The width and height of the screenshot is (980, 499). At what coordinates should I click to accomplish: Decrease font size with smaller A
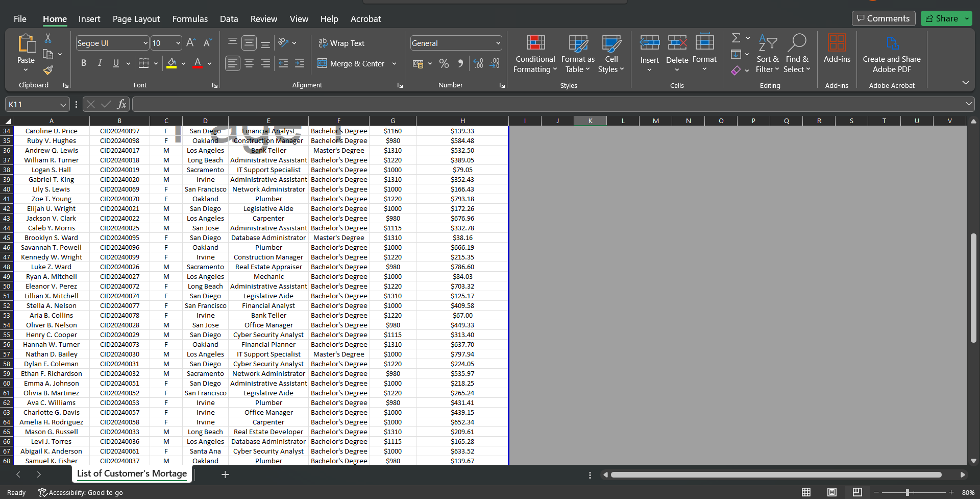click(x=207, y=43)
